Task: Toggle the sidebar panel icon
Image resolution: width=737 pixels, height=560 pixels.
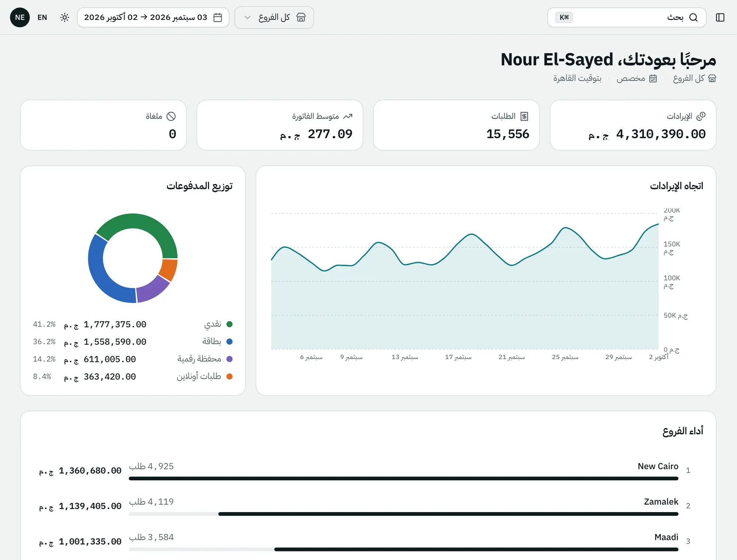Action: 720,17
